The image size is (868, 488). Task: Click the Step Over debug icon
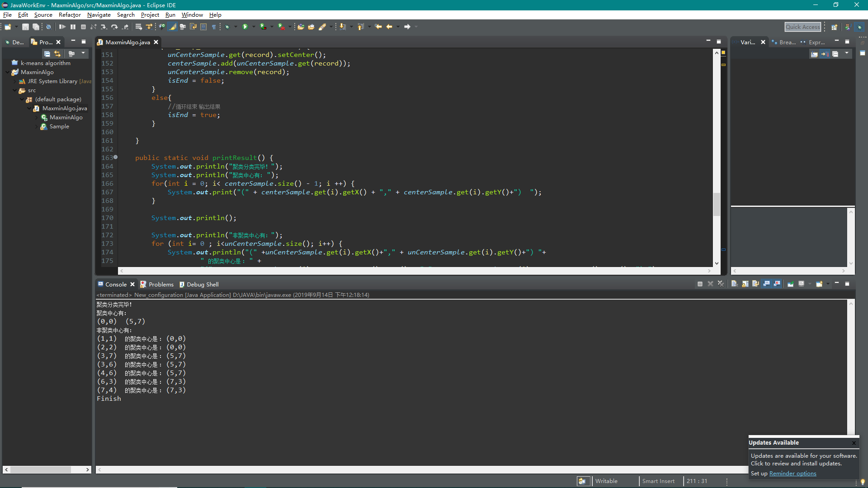point(114,27)
